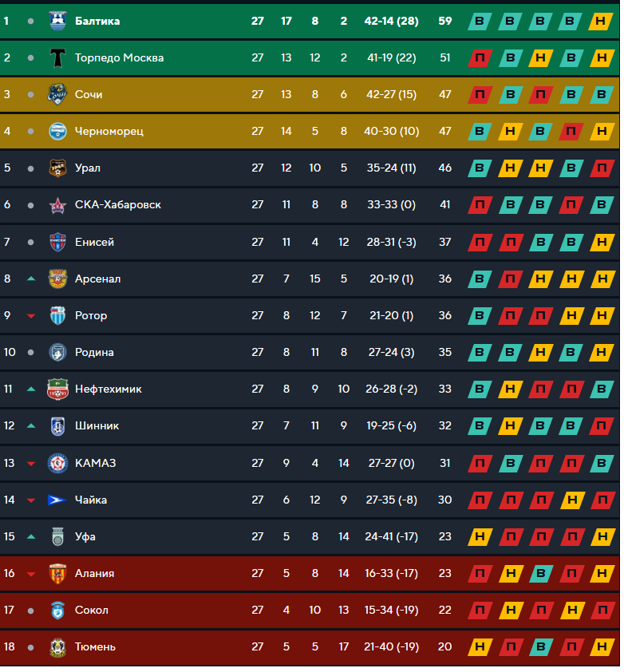Open the Енисей team page link

tap(94, 242)
